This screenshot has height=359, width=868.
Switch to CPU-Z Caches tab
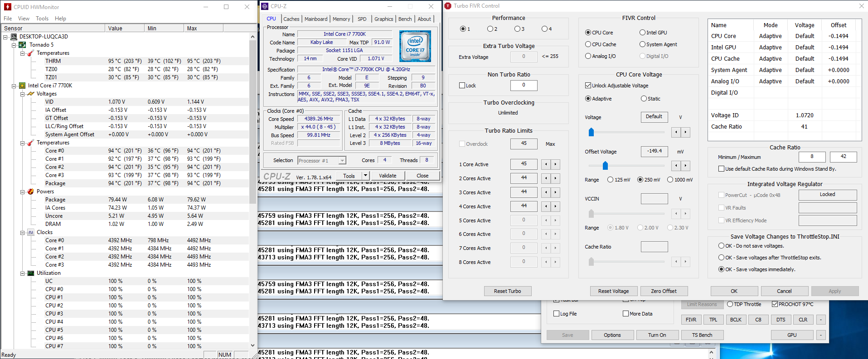point(291,19)
